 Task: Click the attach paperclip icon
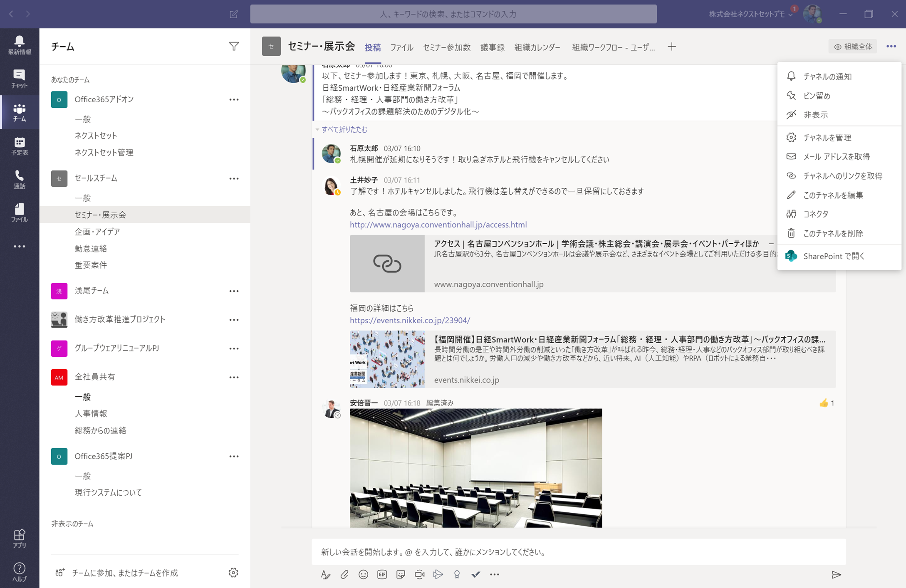click(344, 575)
